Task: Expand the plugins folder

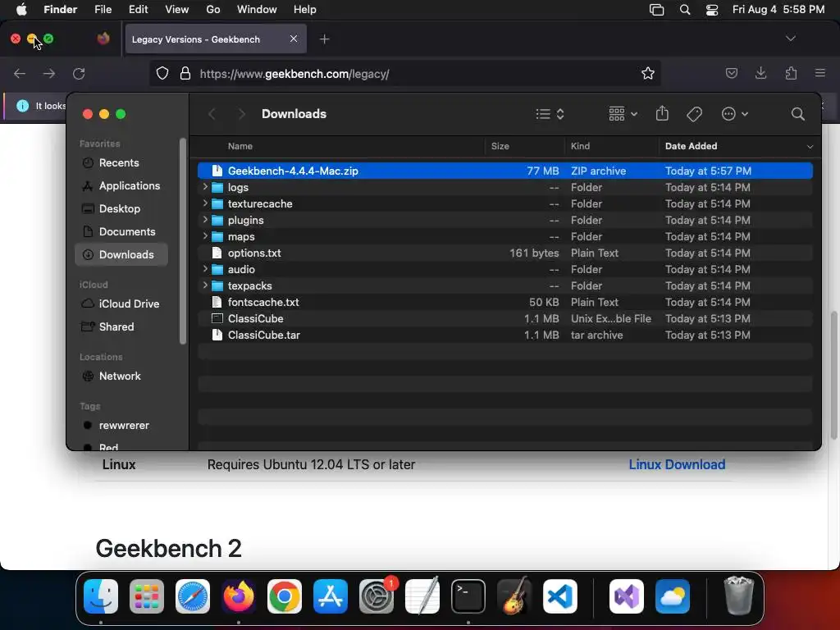Action: [x=205, y=220]
